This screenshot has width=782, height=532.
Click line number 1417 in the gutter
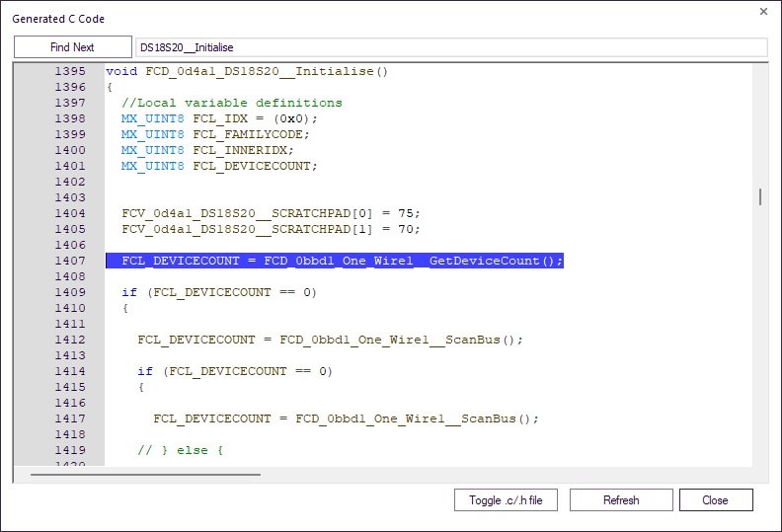coord(69,418)
